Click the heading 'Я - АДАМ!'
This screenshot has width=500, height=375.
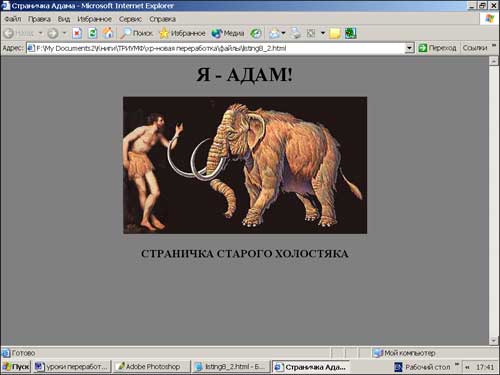coord(244,74)
